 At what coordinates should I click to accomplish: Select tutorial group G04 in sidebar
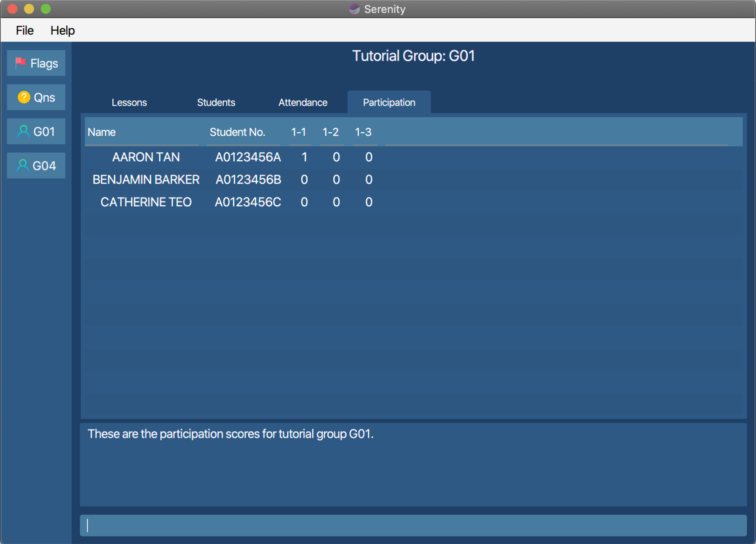(36, 165)
